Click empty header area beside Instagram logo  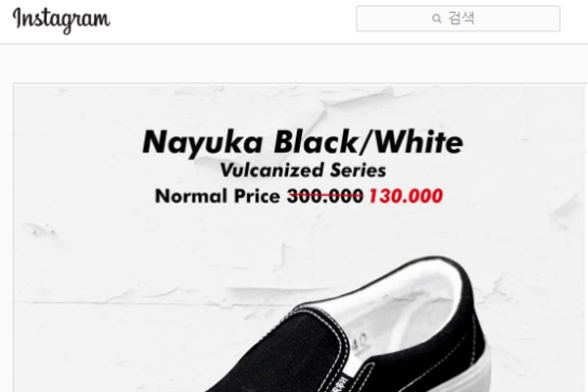232,21
